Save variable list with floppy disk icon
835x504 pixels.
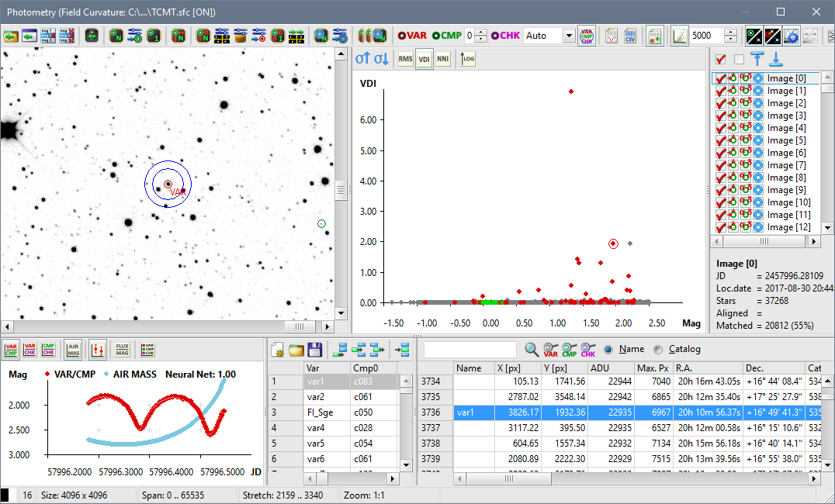pos(315,350)
